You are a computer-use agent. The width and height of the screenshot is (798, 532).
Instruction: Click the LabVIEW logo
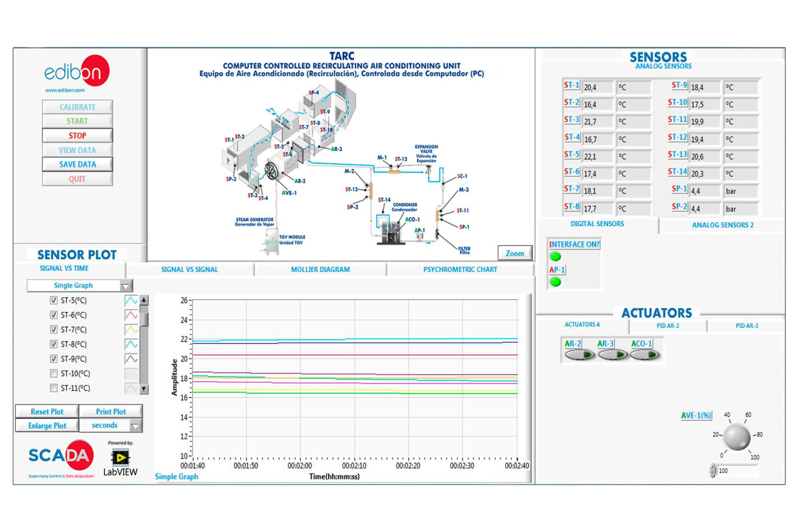pos(120,460)
